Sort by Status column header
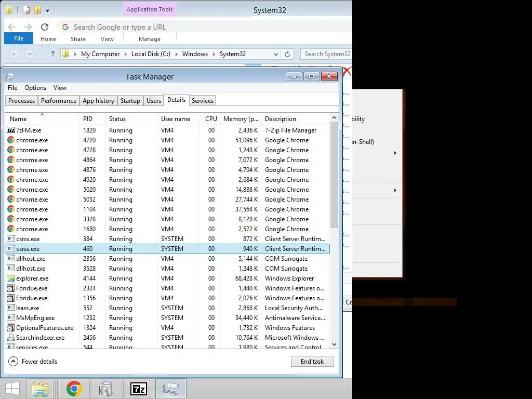Image resolution: width=532 pixels, height=399 pixels. 131,119
